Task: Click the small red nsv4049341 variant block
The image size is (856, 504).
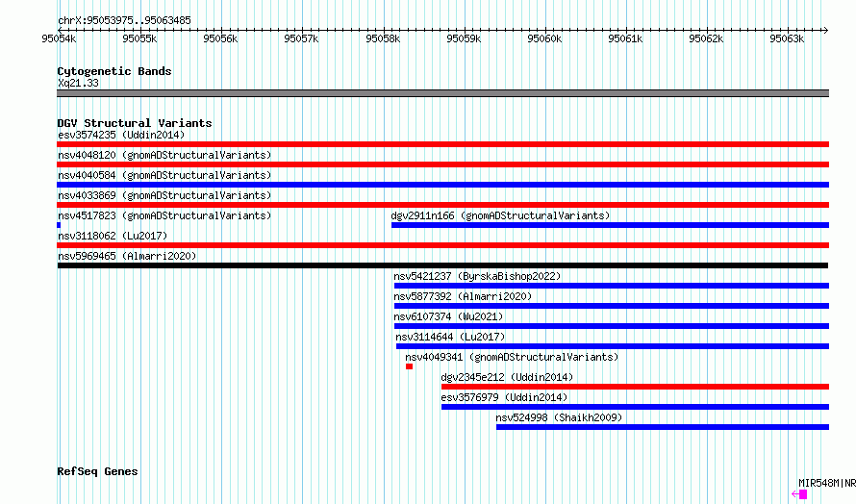Action: pos(409,366)
